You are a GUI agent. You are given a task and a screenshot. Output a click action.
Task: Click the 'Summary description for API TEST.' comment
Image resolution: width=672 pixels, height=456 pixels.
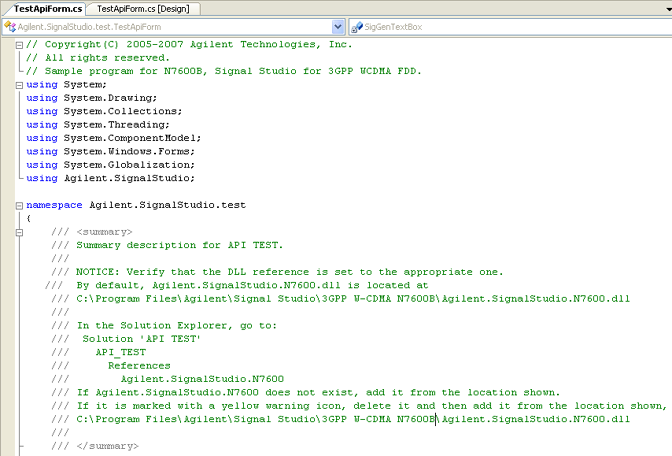coord(167,245)
